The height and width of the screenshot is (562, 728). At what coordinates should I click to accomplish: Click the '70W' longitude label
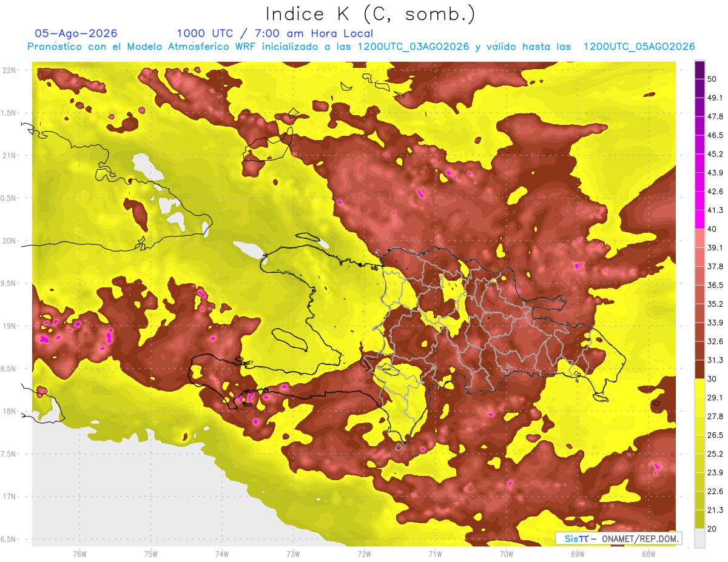click(x=506, y=554)
